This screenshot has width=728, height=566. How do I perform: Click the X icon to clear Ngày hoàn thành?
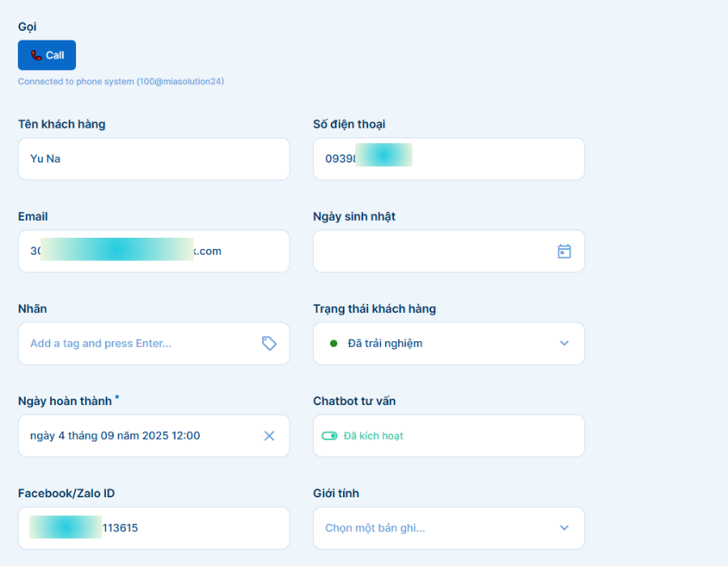[x=269, y=436]
